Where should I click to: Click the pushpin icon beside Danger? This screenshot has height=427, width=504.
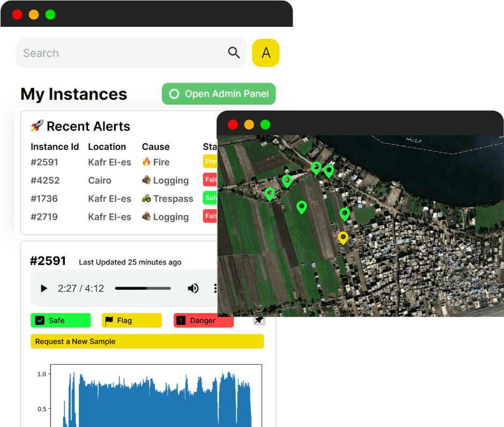point(259,320)
